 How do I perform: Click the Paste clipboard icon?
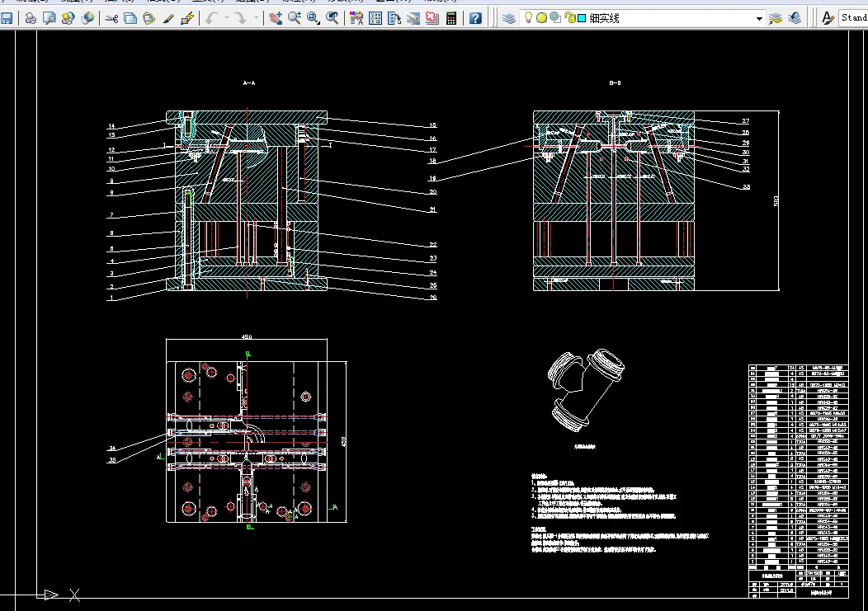click(149, 18)
